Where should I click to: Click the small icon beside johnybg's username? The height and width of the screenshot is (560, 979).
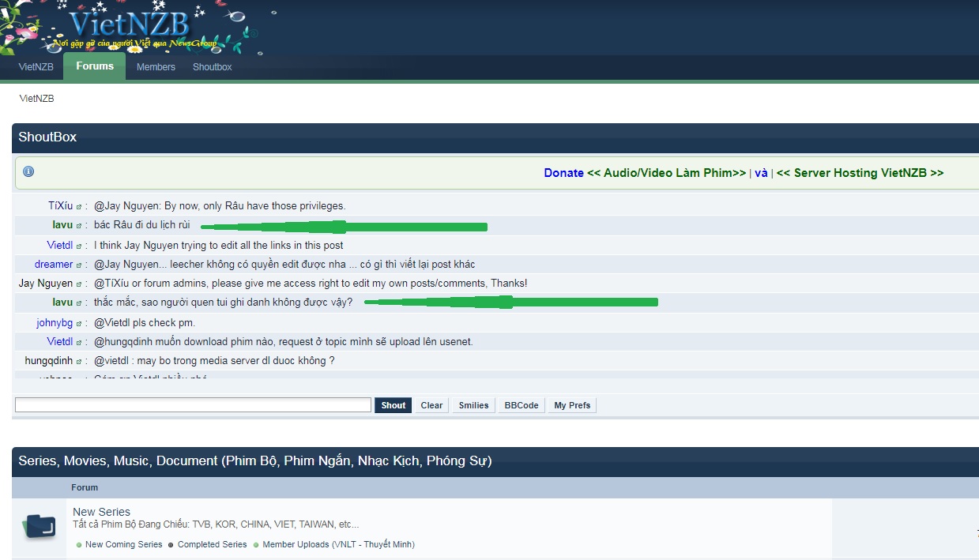tap(79, 323)
